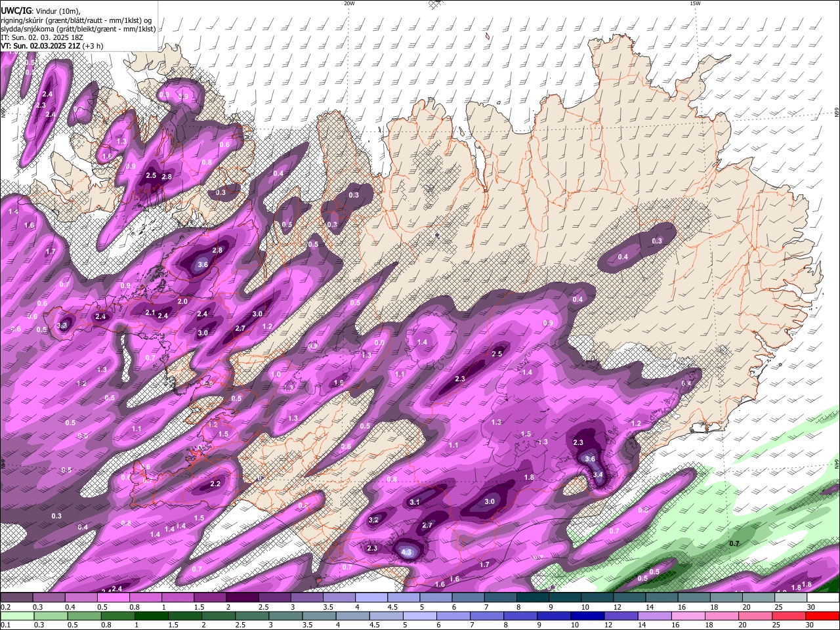Click the '0.1' label on the rain scale

(x=5, y=625)
